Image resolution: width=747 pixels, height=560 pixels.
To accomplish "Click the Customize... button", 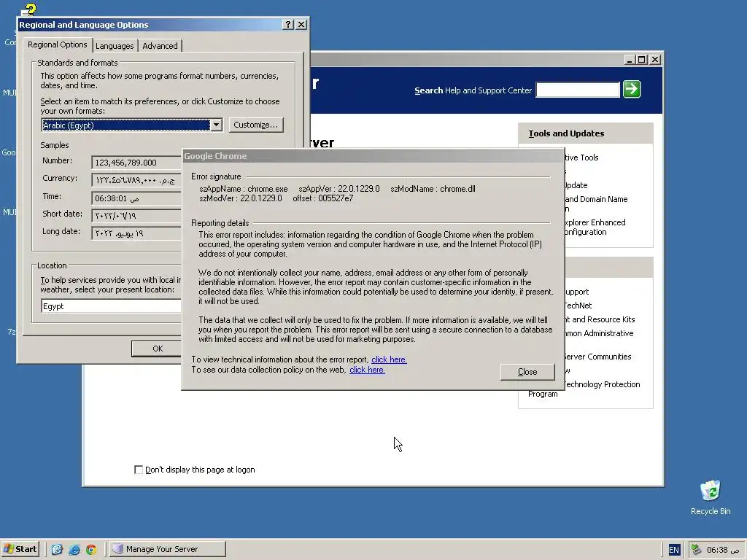I will coord(256,125).
